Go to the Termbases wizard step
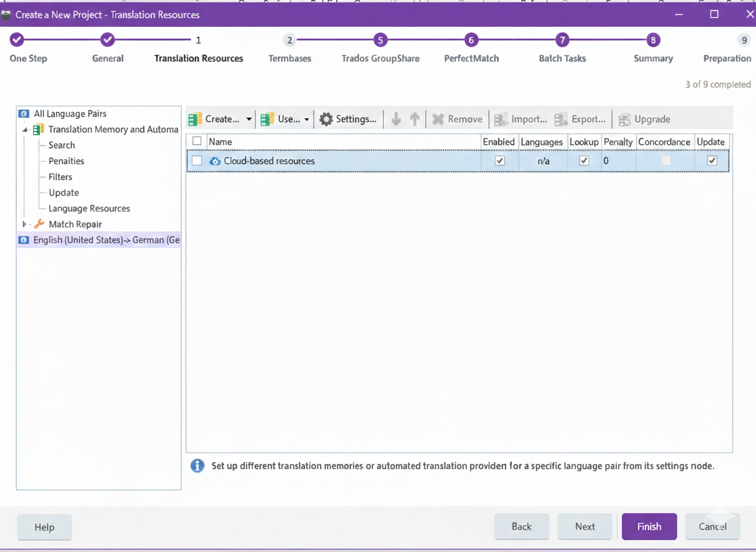The image size is (756, 552). click(290, 40)
